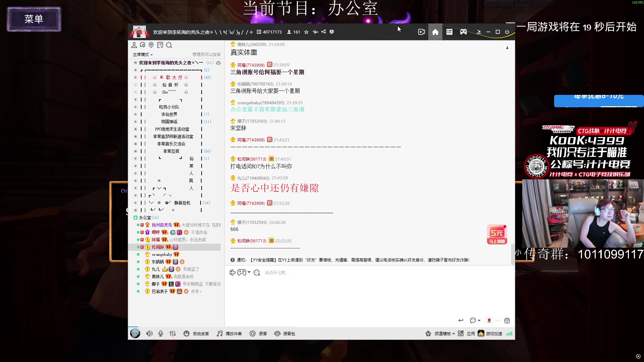
Task: Toggle the speaker volume icon
Action: point(149,334)
